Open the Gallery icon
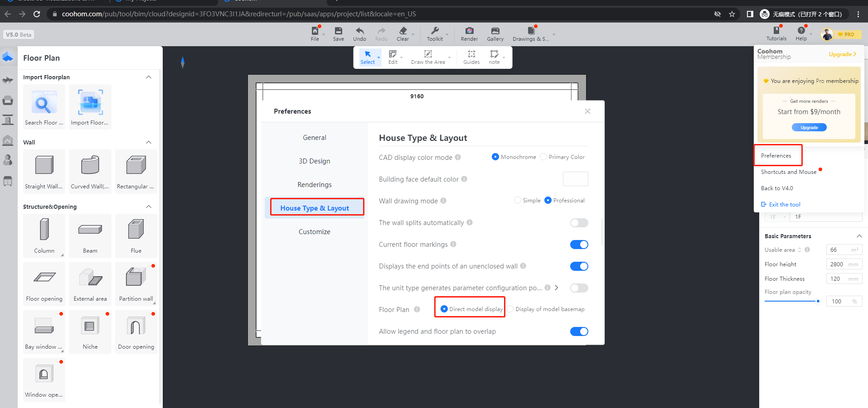868x408 pixels. point(495,31)
